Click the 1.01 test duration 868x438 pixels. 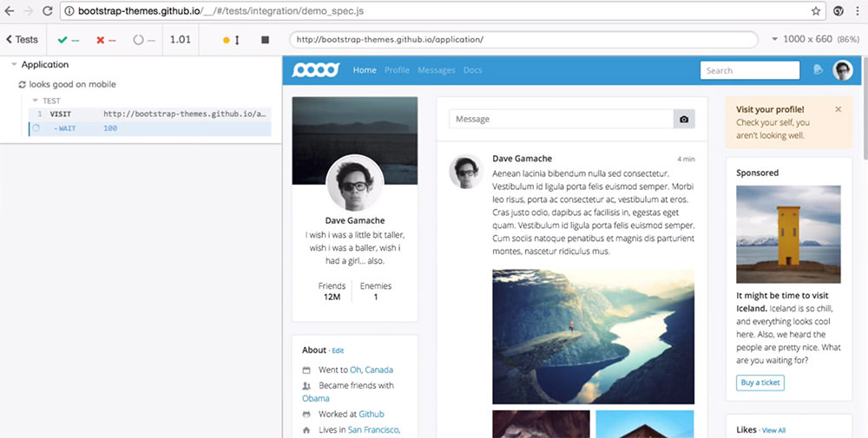point(181,39)
